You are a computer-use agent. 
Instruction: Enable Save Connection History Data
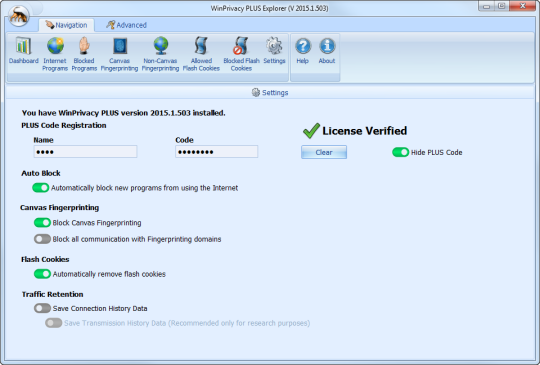(x=42, y=308)
